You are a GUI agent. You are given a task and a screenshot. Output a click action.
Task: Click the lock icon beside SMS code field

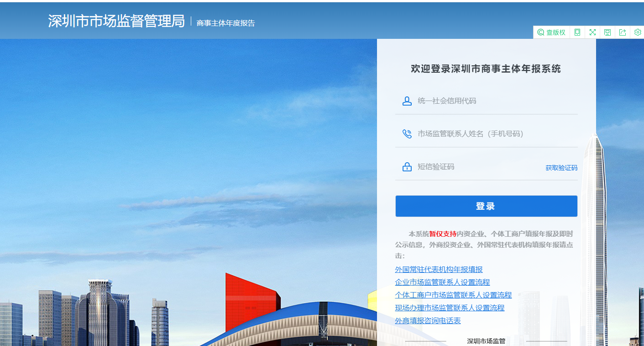click(x=407, y=166)
